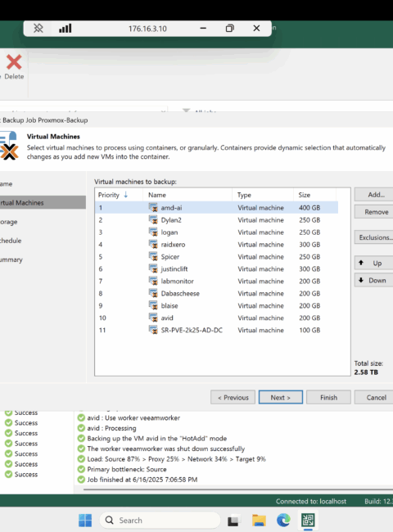The height and width of the screenshot is (532, 393).
Task: Select the justinclift row
Action: [216, 268]
